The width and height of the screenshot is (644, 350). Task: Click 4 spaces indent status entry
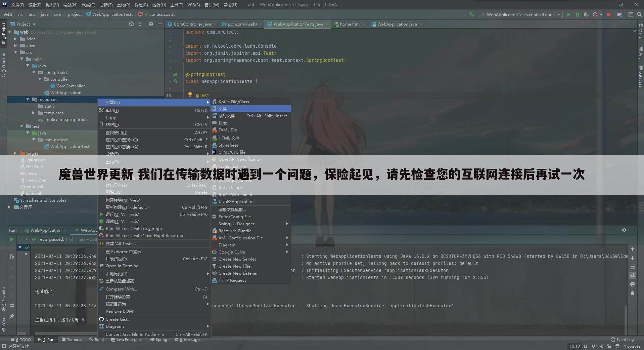pos(632,346)
